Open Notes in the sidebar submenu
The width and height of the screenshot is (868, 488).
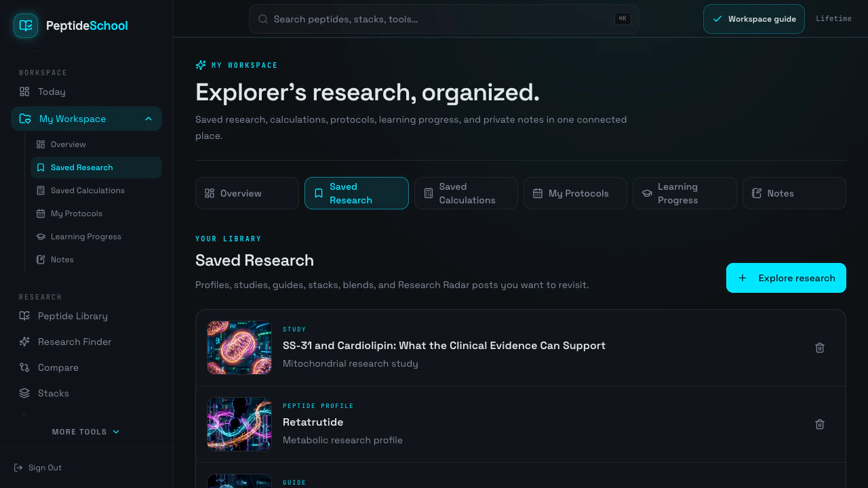click(x=96, y=260)
